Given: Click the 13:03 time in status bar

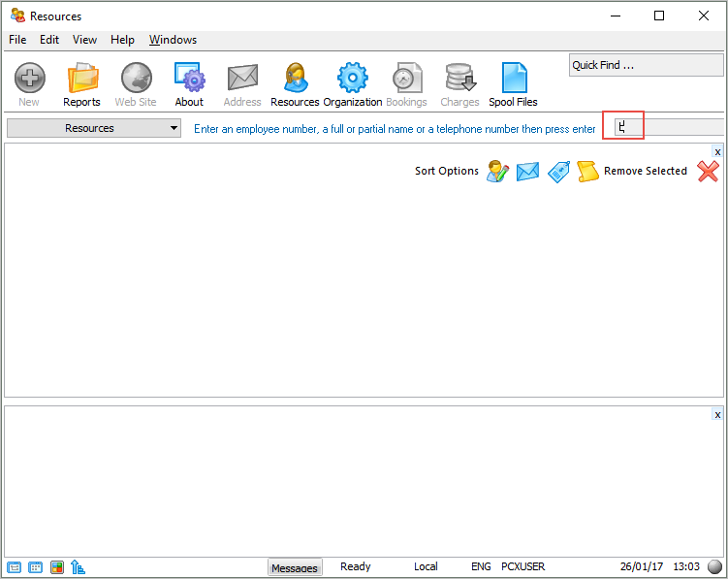Looking at the screenshot, I should coord(686,566).
